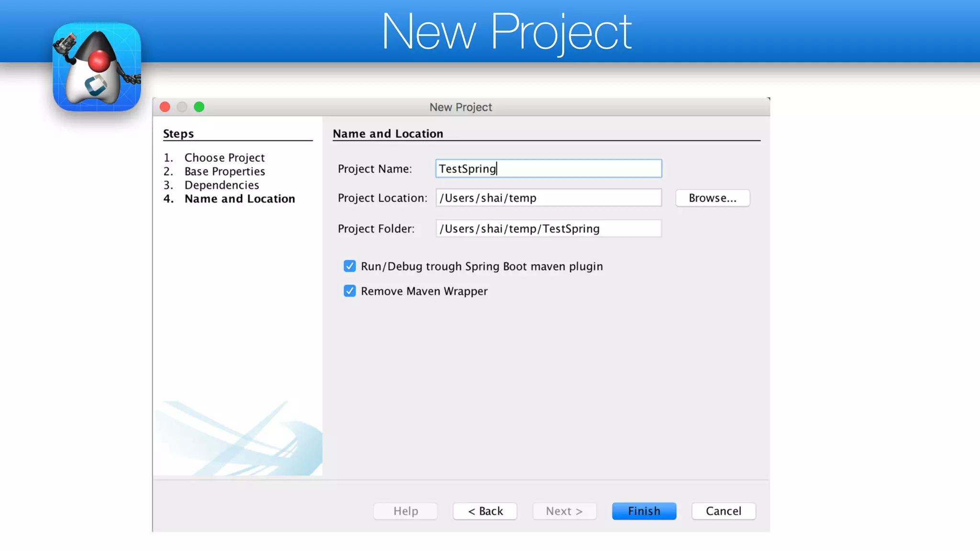Click the Project Name text field
The width and height of the screenshot is (980, 551).
[x=548, y=169]
